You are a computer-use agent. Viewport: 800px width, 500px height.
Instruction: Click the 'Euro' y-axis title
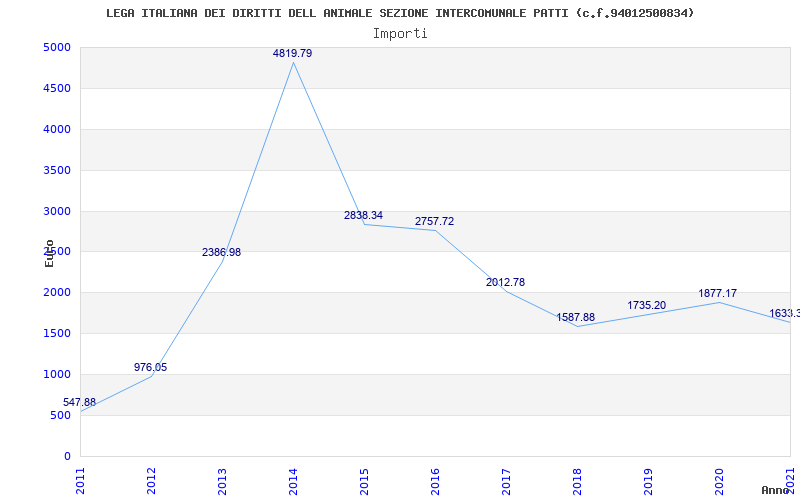pyautogui.click(x=49, y=254)
